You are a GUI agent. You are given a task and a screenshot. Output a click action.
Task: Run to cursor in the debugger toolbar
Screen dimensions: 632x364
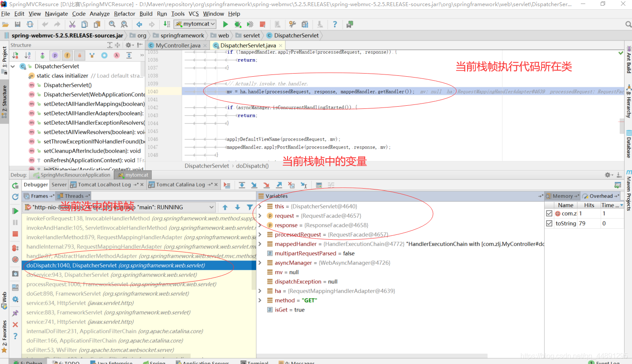(x=303, y=185)
